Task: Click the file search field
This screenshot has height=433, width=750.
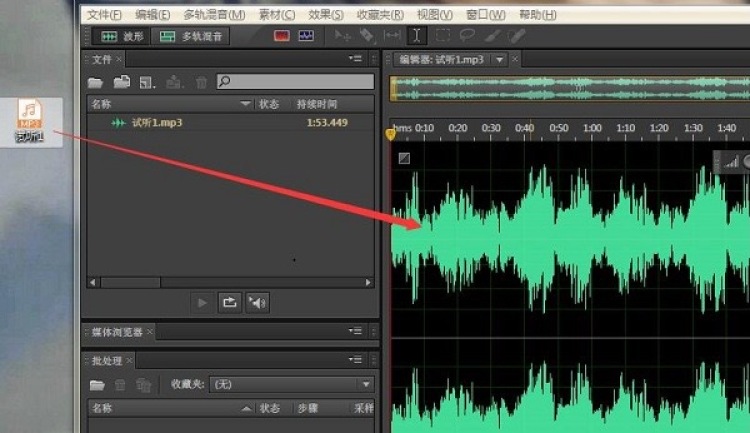Action: (x=295, y=81)
